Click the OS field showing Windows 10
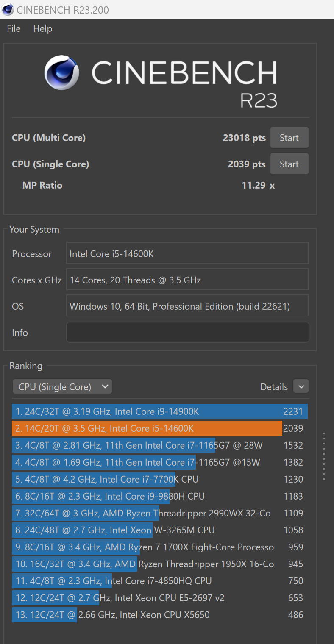Image resolution: width=334 pixels, height=644 pixels. coord(187,305)
